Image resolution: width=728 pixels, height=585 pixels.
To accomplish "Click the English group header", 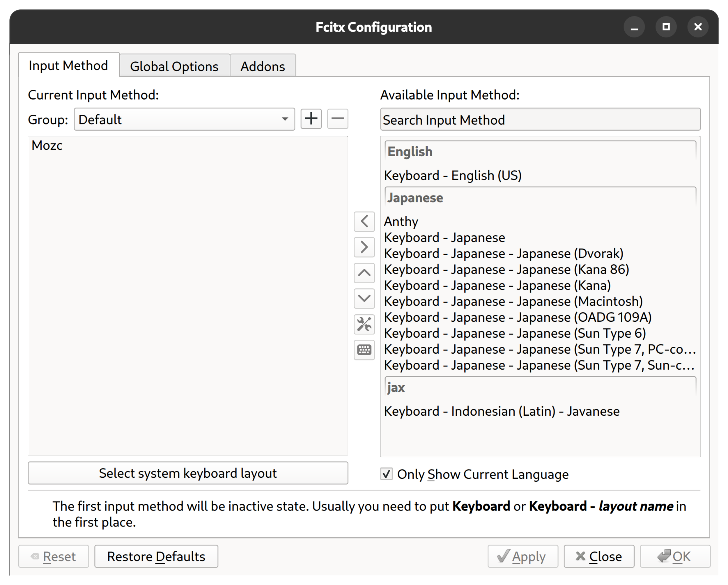I will (x=540, y=151).
